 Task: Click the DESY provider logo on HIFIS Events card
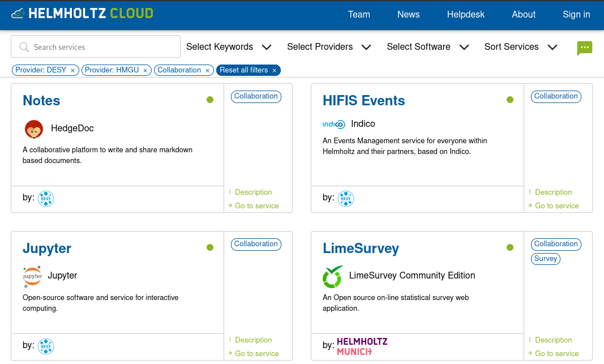click(x=346, y=199)
